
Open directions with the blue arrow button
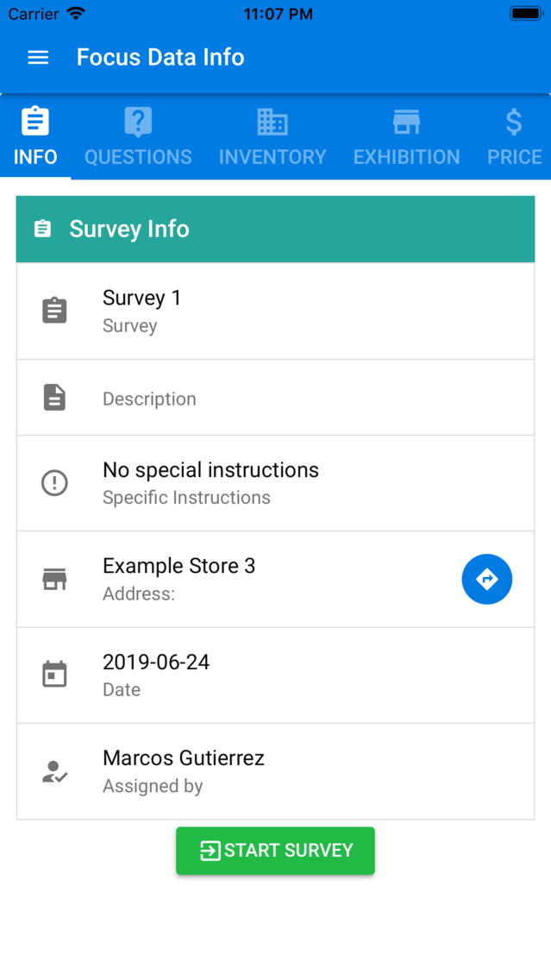point(487,580)
